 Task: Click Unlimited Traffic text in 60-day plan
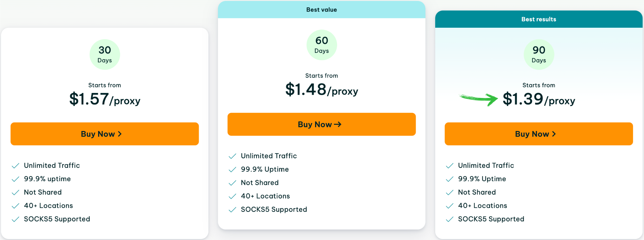[269, 156]
